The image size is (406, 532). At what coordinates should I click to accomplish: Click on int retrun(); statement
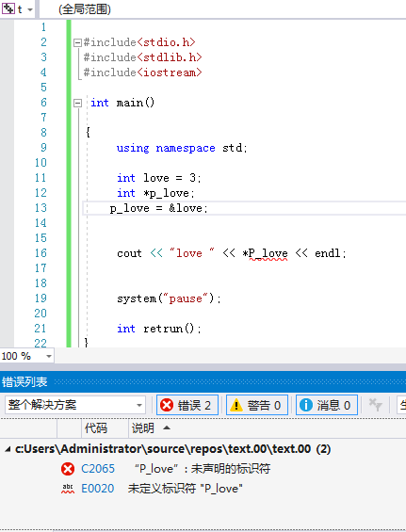pos(159,329)
